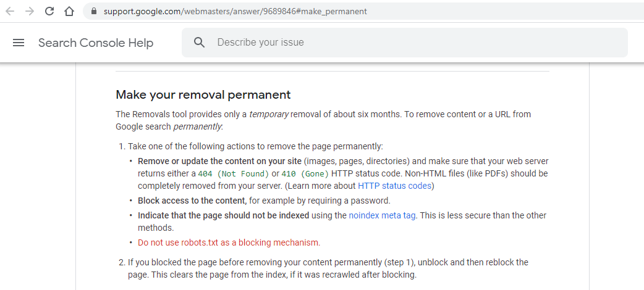
Task: Click the '410 (Gone)' code text
Action: (305, 173)
